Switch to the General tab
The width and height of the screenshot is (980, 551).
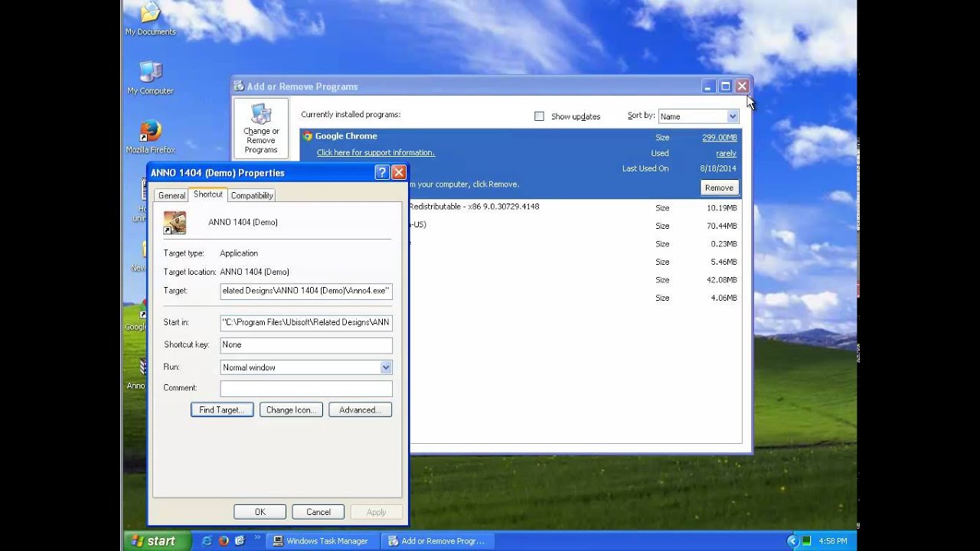[x=171, y=195]
